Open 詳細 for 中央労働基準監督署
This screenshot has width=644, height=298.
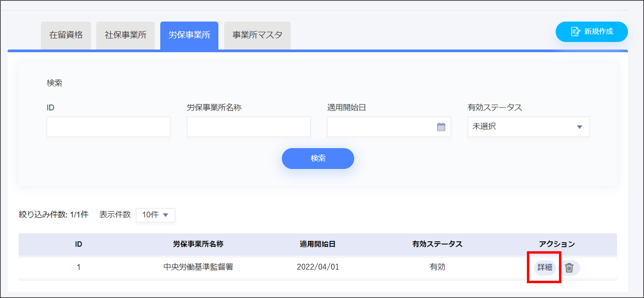click(x=544, y=267)
